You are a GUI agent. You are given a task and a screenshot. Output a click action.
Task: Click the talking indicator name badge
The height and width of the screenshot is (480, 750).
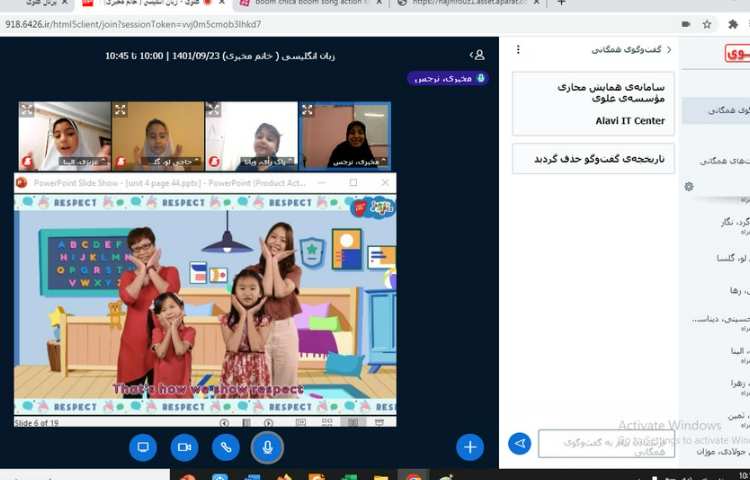pos(447,78)
